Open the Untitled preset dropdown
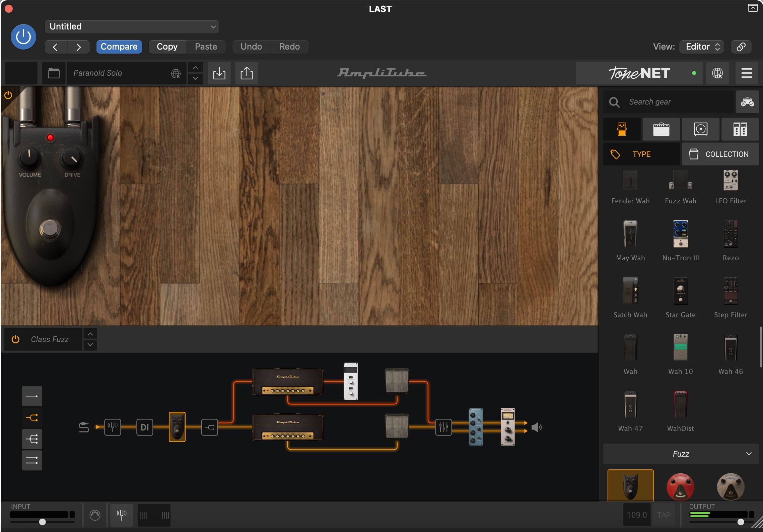 click(132, 27)
